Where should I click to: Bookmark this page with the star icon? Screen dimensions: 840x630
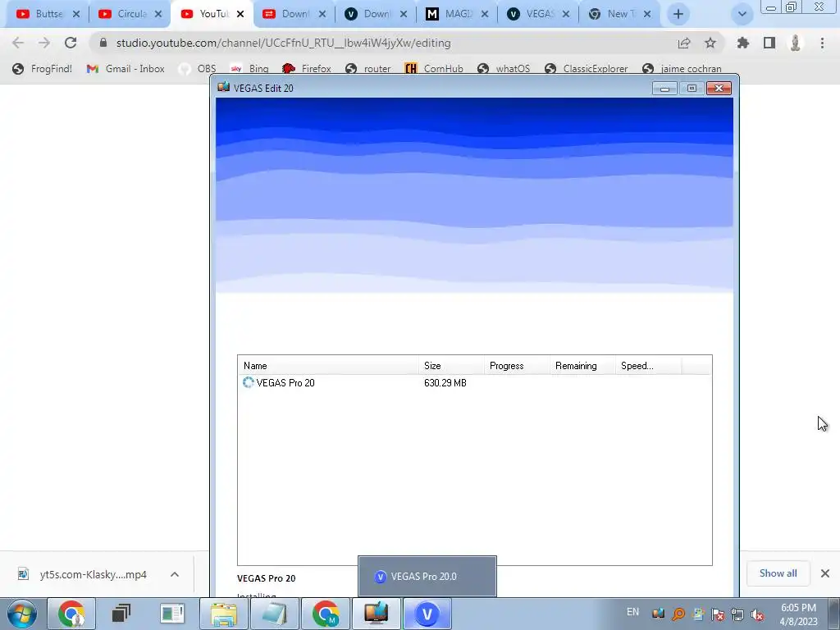pos(710,43)
